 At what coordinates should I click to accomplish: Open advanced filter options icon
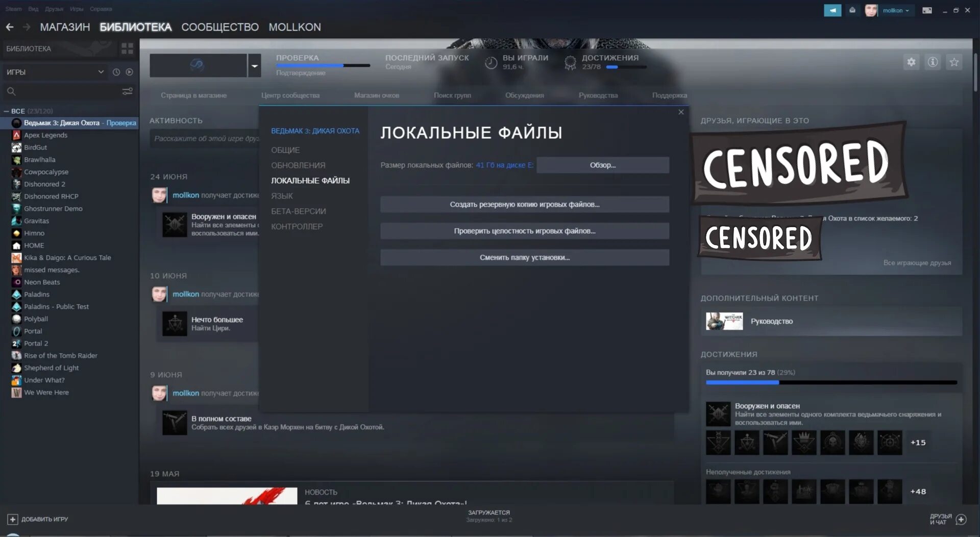[127, 91]
